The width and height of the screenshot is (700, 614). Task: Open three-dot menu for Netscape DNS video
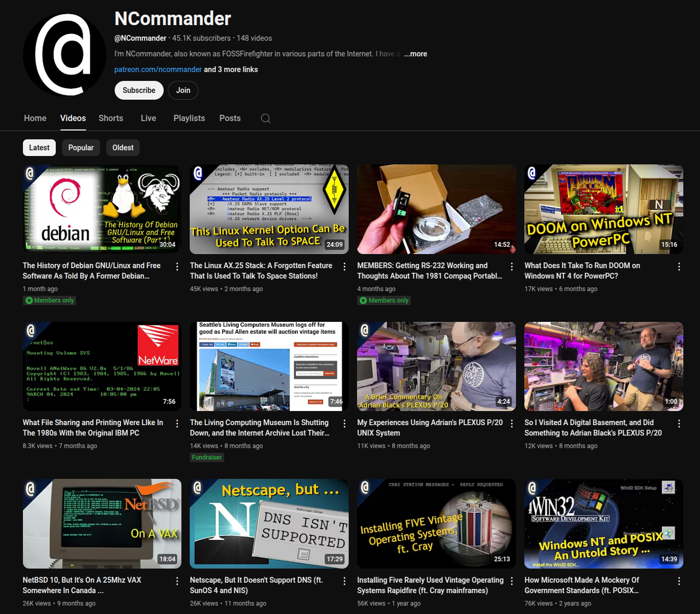point(345,581)
